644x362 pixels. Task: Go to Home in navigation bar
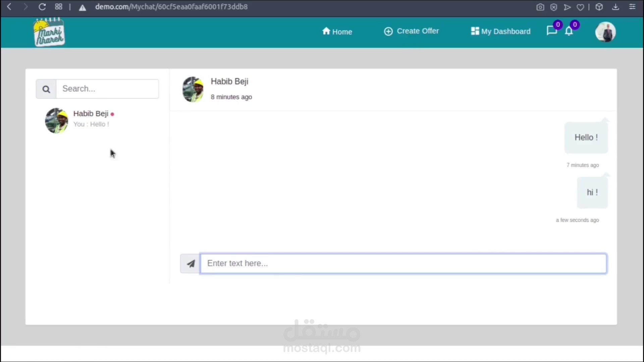coord(337,32)
